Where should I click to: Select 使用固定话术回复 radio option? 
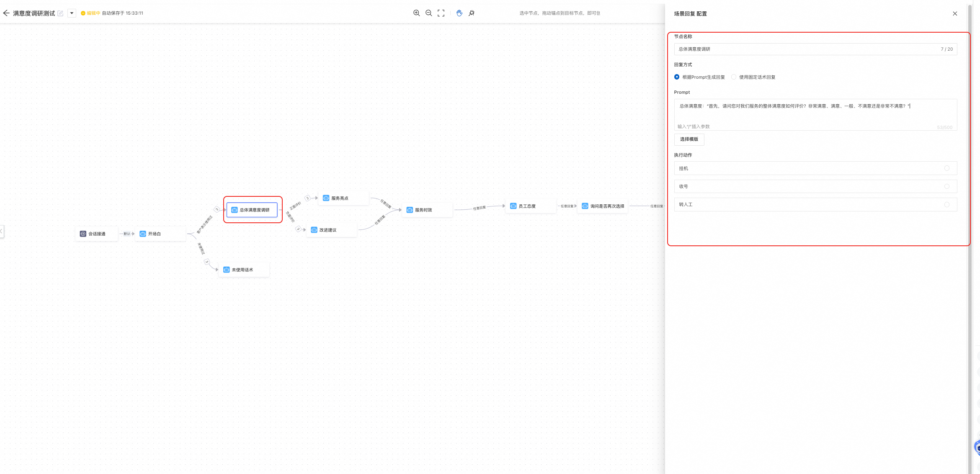coord(734,77)
